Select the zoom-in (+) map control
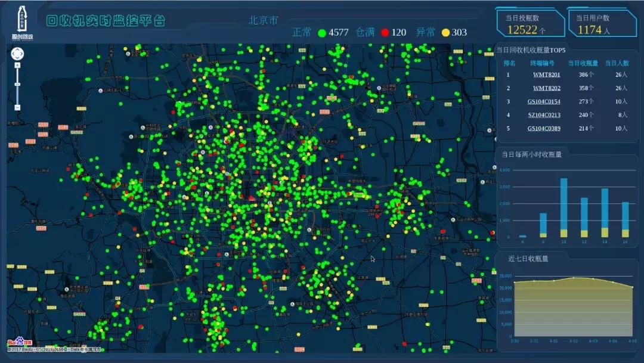 coord(17,66)
